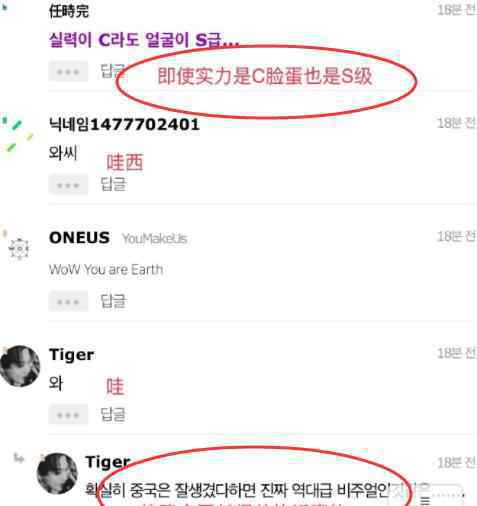Click the YouMakeUs label next to ONEUS
The width and height of the screenshot is (477, 506).
(155, 239)
